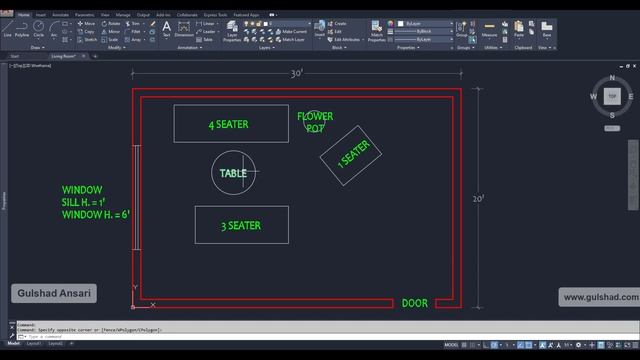This screenshot has width=640, height=360.
Task: Toggle grid display in status bar
Action: tap(464, 345)
